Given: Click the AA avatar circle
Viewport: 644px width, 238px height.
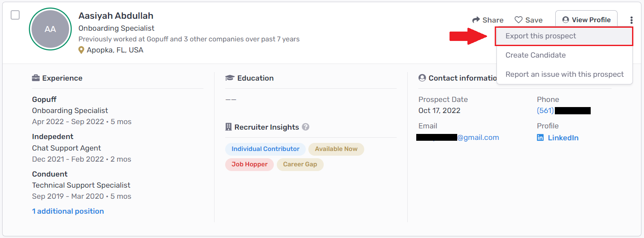Looking at the screenshot, I should tap(50, 29).
